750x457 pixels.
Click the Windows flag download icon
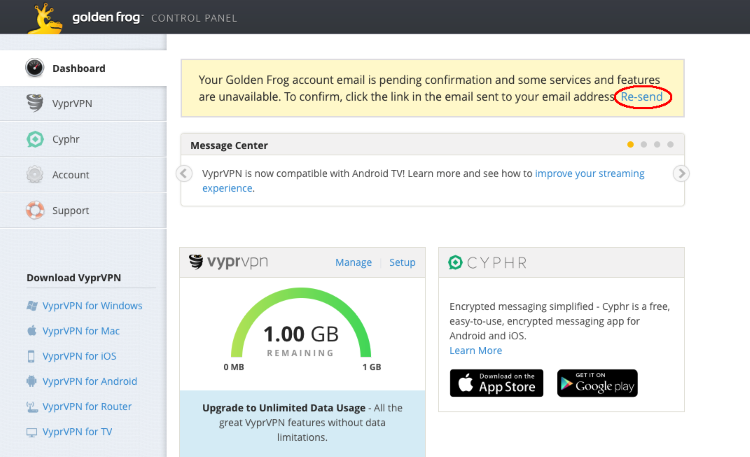32,306
